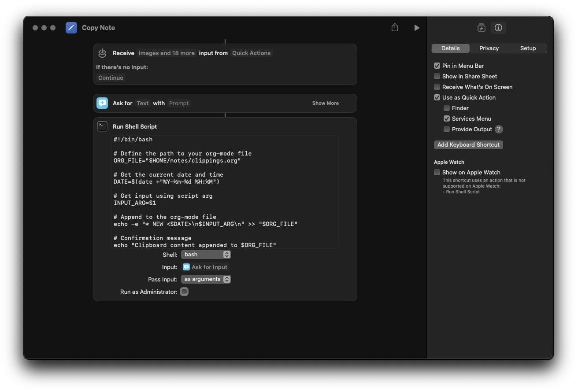Screen dimensions: 578x392
Task: Click the Receive input action icon
Action: click(102, 53)
